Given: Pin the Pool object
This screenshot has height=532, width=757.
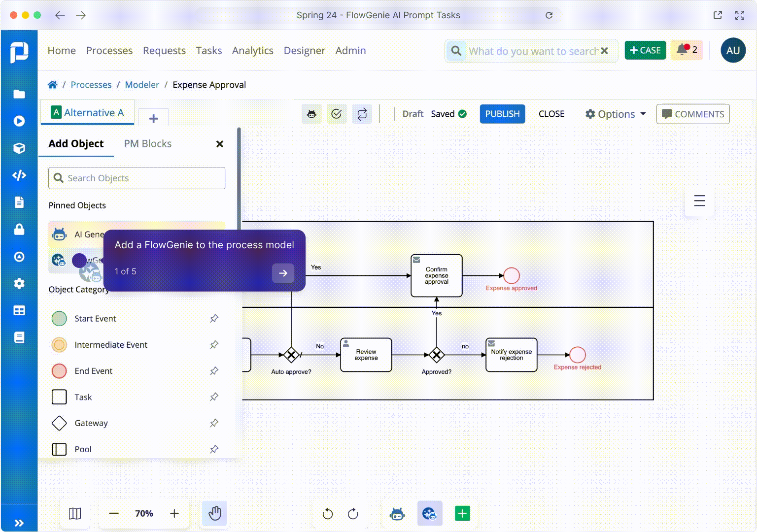Looking at the screenshot, I should [214, 449].
